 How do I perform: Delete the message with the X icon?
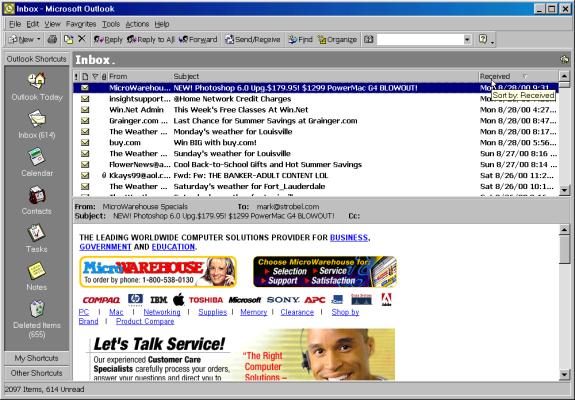[82, 39]
